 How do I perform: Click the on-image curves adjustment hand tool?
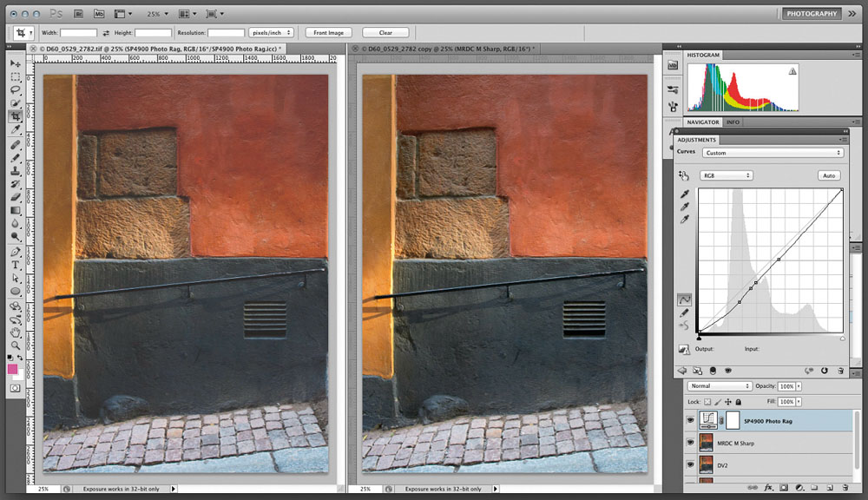tap(684, 175)
